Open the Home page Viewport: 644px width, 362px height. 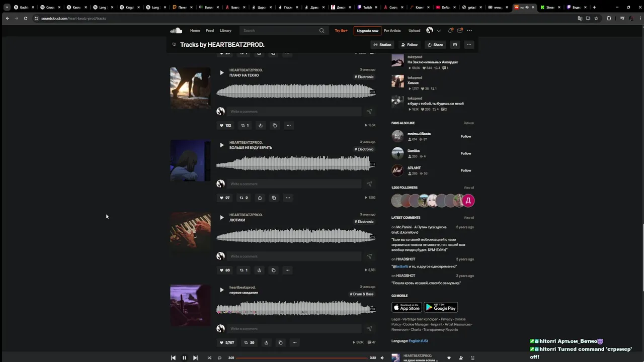click(195, 31)
